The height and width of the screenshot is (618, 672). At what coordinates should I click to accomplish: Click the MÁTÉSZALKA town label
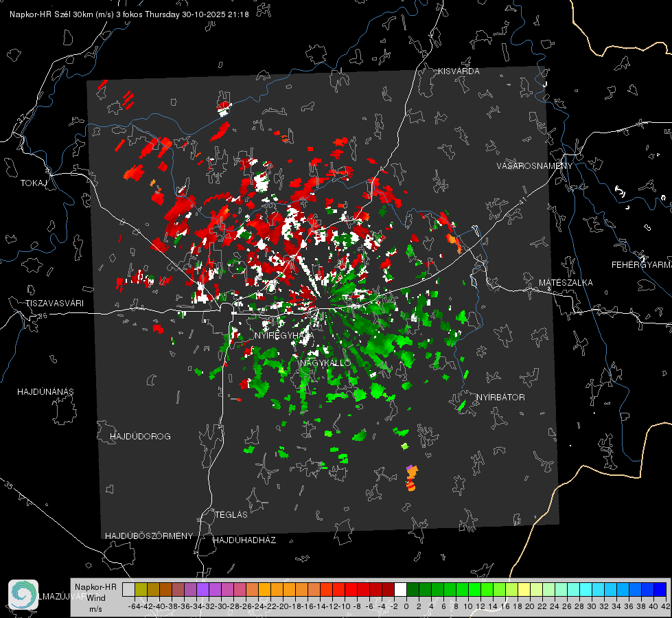566,283
